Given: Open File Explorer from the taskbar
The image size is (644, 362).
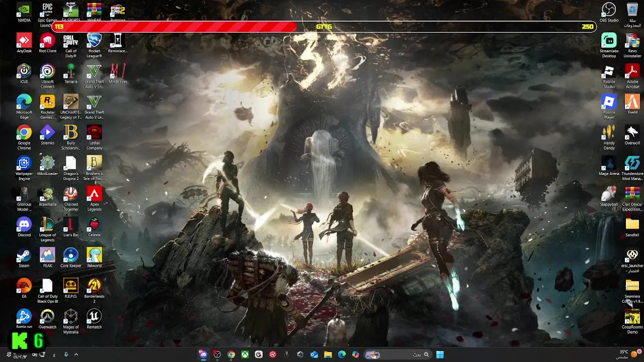Looking at the screenshot, I should pyautogui.click(x=328, y=354).
